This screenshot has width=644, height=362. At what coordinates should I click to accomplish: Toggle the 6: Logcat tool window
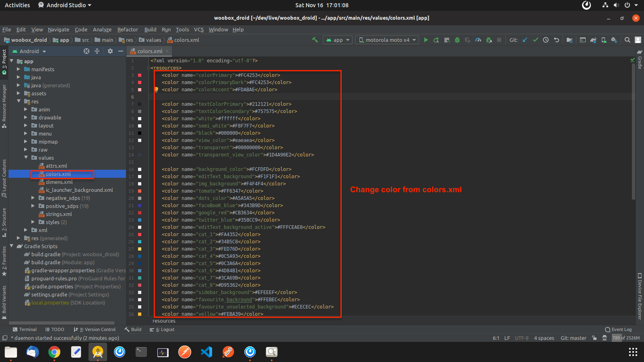[x=162, y=329]
